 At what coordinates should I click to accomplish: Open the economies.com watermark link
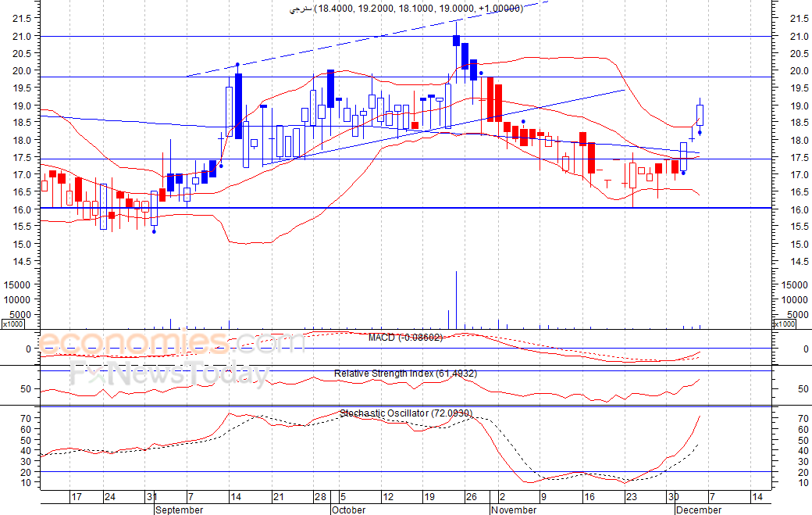point(172,343)
